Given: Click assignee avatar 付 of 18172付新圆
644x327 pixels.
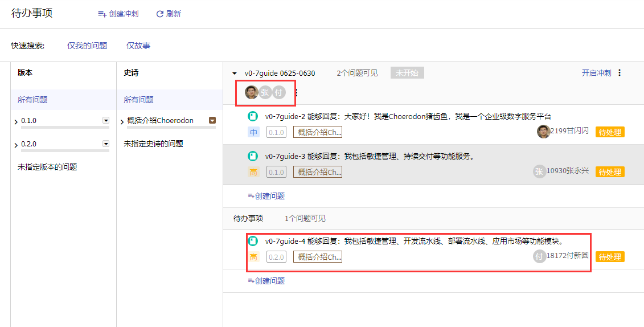Looking at the screenshot, I should (x=539, y=256).
